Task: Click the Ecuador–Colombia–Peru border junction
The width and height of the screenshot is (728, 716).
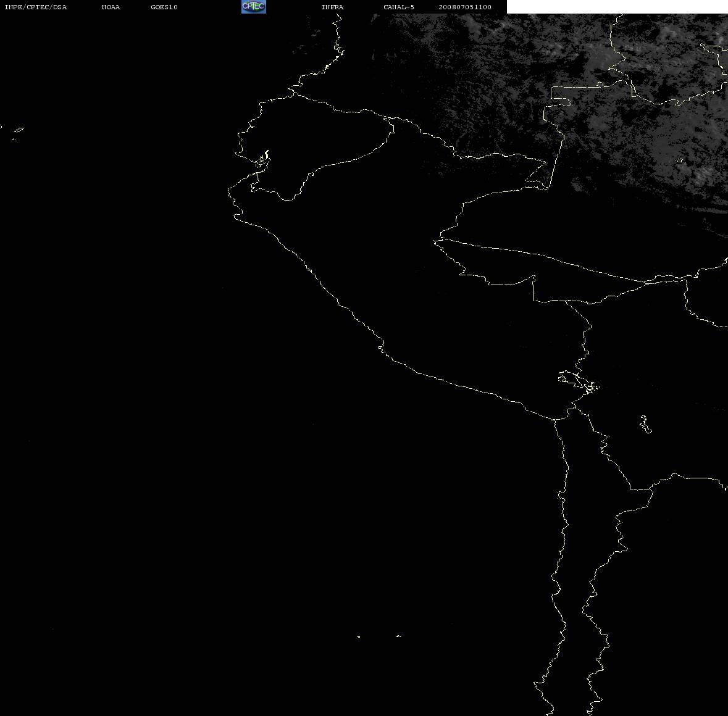Action: [389, 119]
